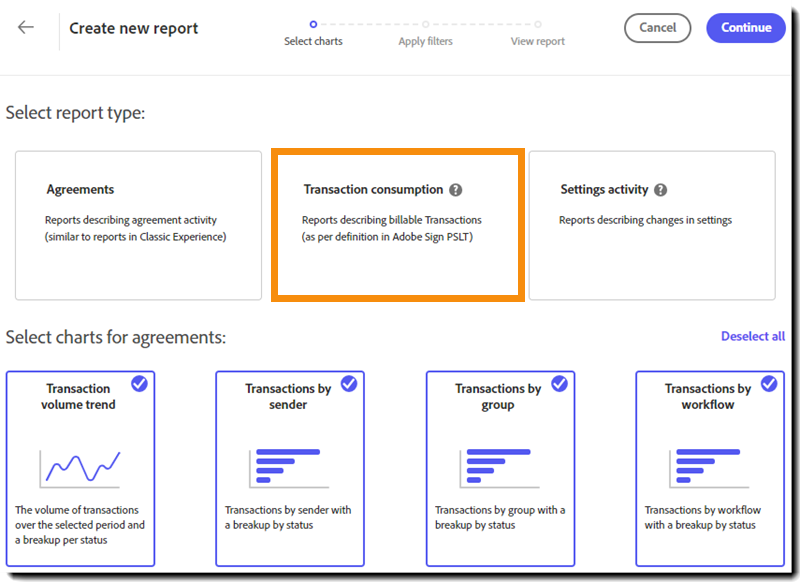Uncheck the Transaction volume trend chart

(139, 384)
